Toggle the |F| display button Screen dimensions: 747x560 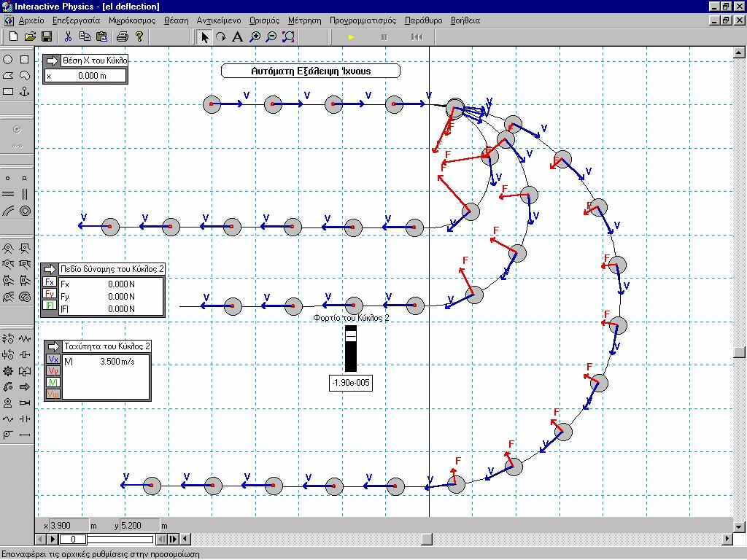pyautogui.click(x=50, y=306)
